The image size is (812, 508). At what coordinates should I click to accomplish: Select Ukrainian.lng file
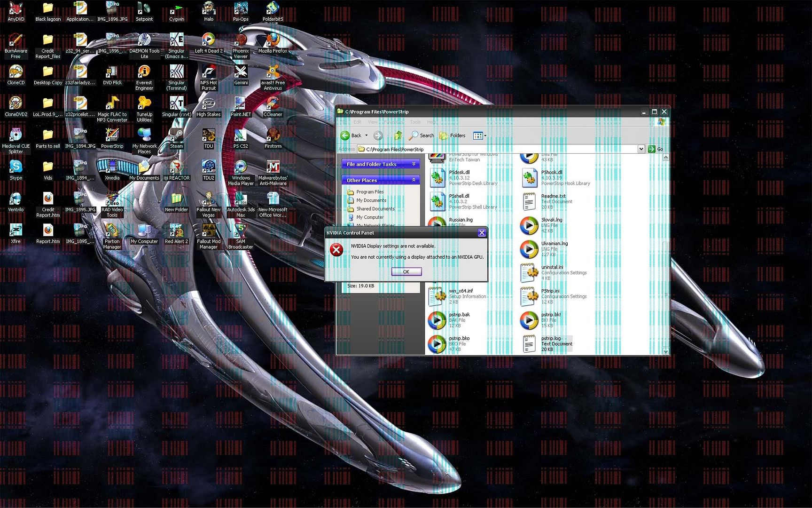point(544,249)
